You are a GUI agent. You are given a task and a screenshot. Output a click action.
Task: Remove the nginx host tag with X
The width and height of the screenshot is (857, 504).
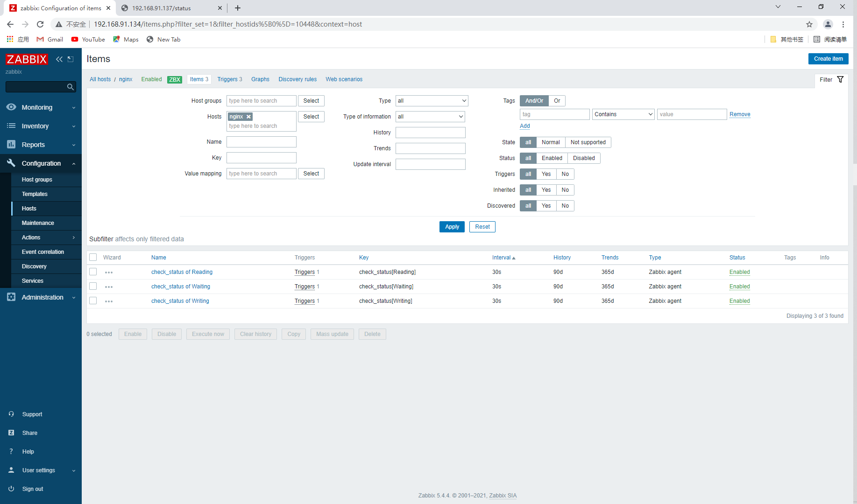pos(249,117)
